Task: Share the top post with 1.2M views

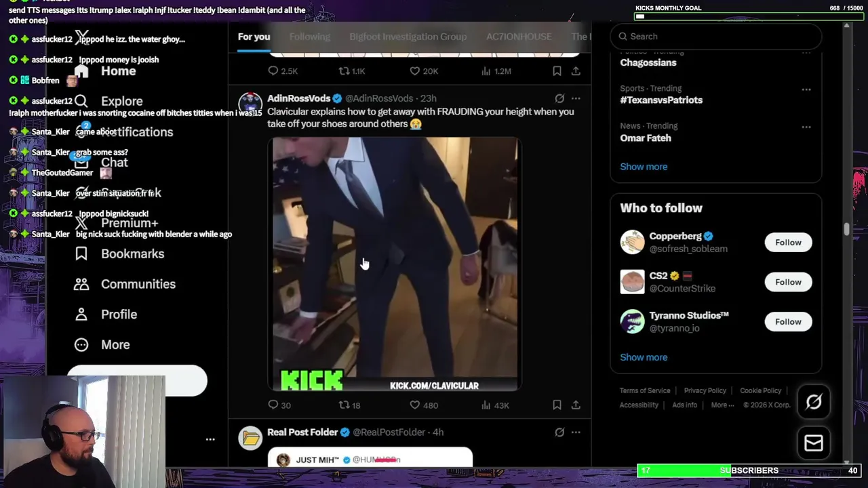Action: pyautogui.click(x=576, y=70)
